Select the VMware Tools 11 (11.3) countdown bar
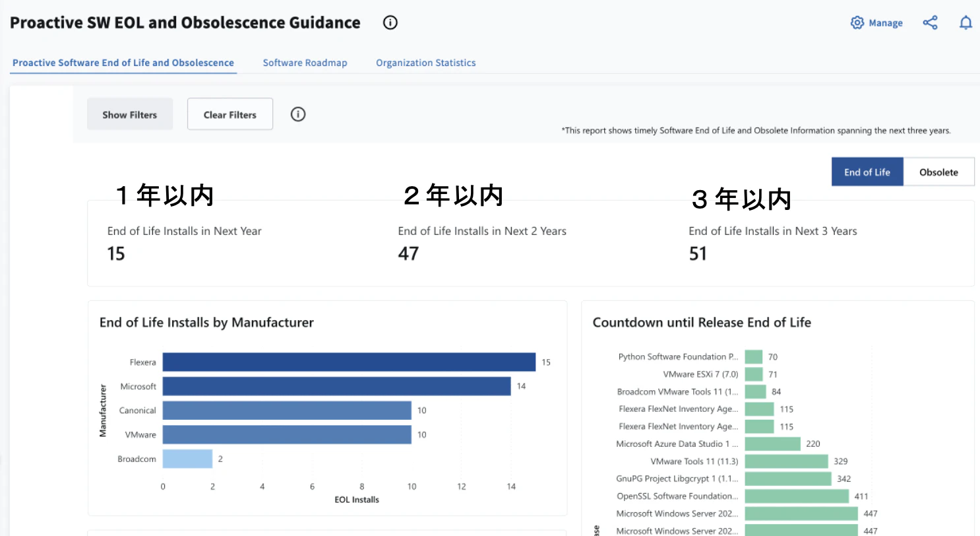The width and height of the screenshot is (980, 536). tap(787, 461)
